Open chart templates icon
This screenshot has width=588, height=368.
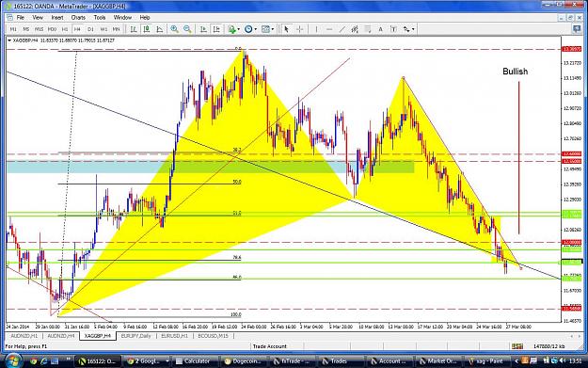pyautogui.click(x=265, y=29)
